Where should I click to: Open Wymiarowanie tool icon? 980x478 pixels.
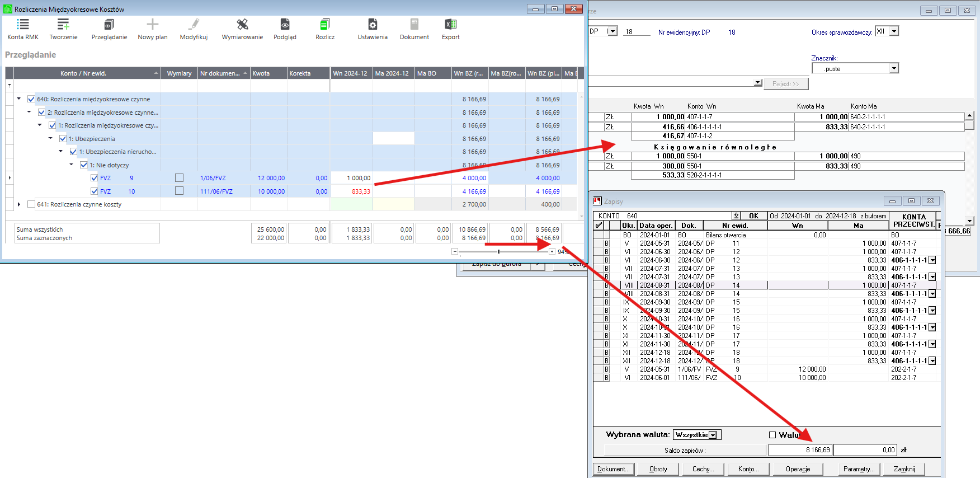coord(242,25)
